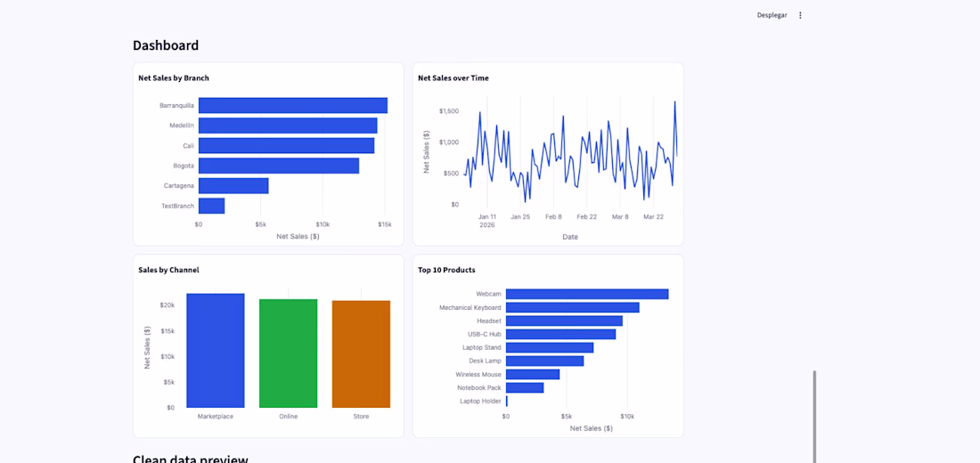980x463 pixels.
Task: Select the Barranquilla bar
Action: pyautogui.click(x=292, y=106)
